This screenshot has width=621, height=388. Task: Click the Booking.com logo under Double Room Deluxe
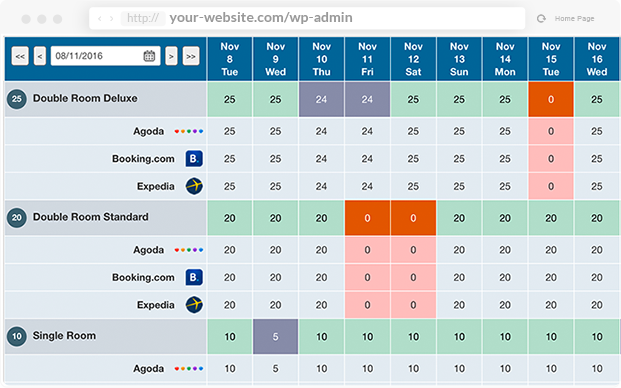[194, 159]
